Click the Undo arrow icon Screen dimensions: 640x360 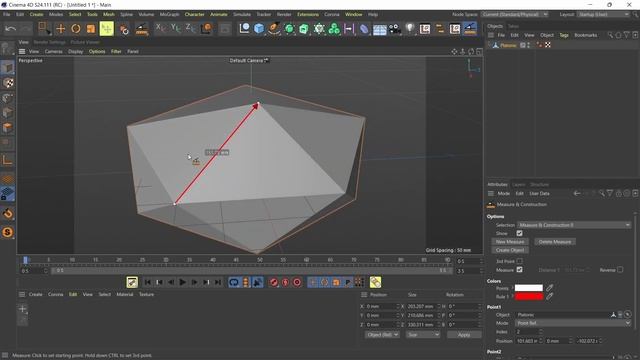tap(11, 29)
